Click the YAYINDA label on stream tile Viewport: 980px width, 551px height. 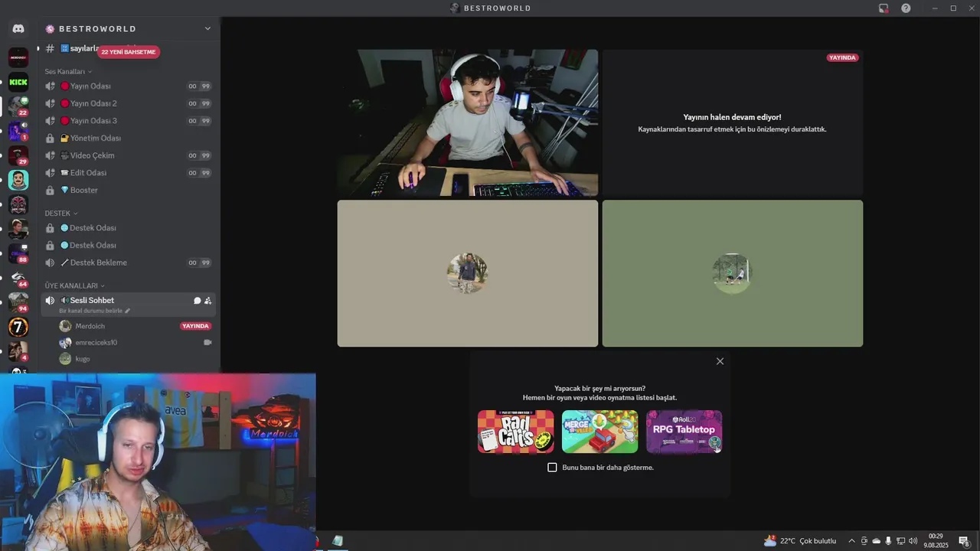(842, 57)
